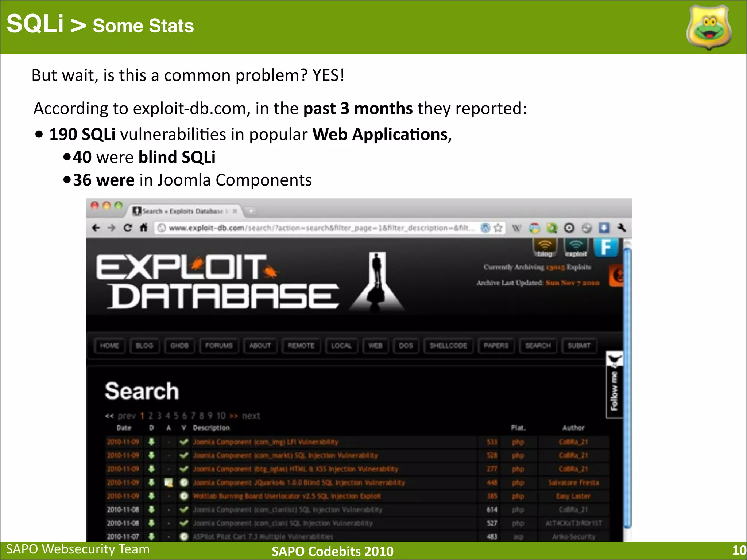Click author Salvatore Fresta
Image resolution: width=747 pixels, height=560 pixels.
pyautogui.click(x=573, y=483)
